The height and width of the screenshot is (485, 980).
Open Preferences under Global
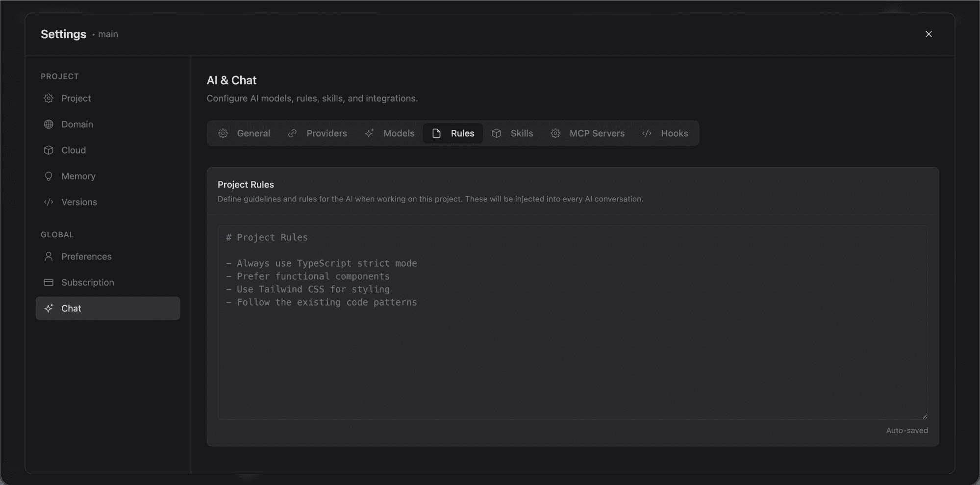[x=108, y=256]
